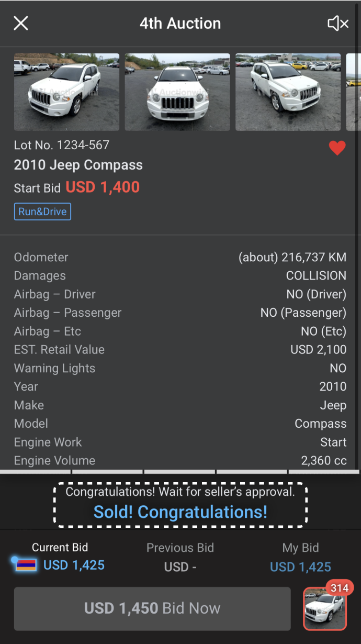View the partially visible fourth photo
Screen dimensions: 361x644
tap(354, 92)
